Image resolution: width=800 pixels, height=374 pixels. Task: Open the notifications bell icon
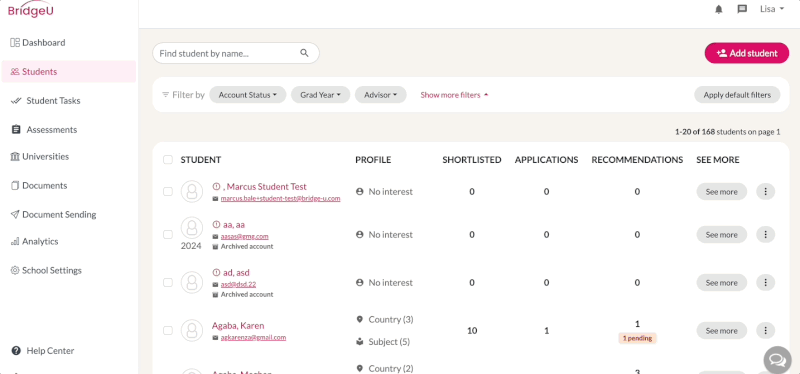(x=719, y=9)
